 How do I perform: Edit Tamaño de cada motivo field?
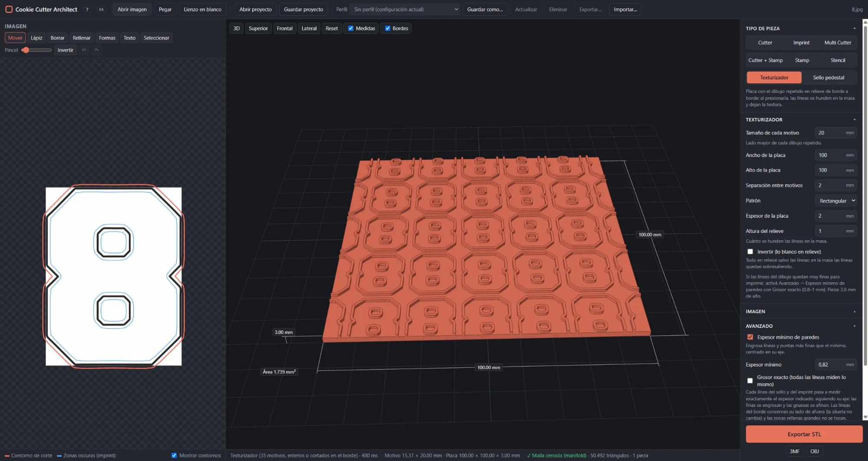click(836, 133)
